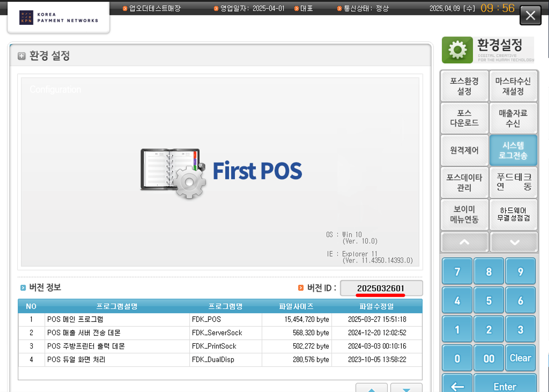
Task: Click the arrow icon beside 버전 정보
Action: click(x=23, y=288)
